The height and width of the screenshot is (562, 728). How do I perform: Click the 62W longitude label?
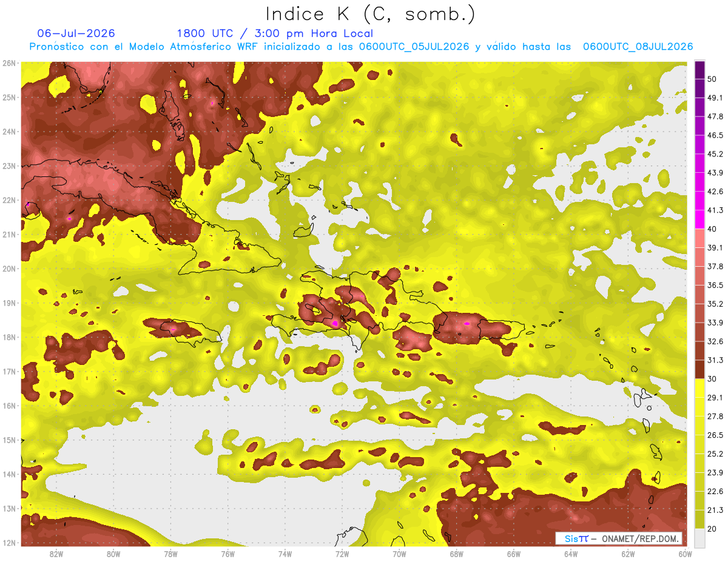(x=628, y=554)
